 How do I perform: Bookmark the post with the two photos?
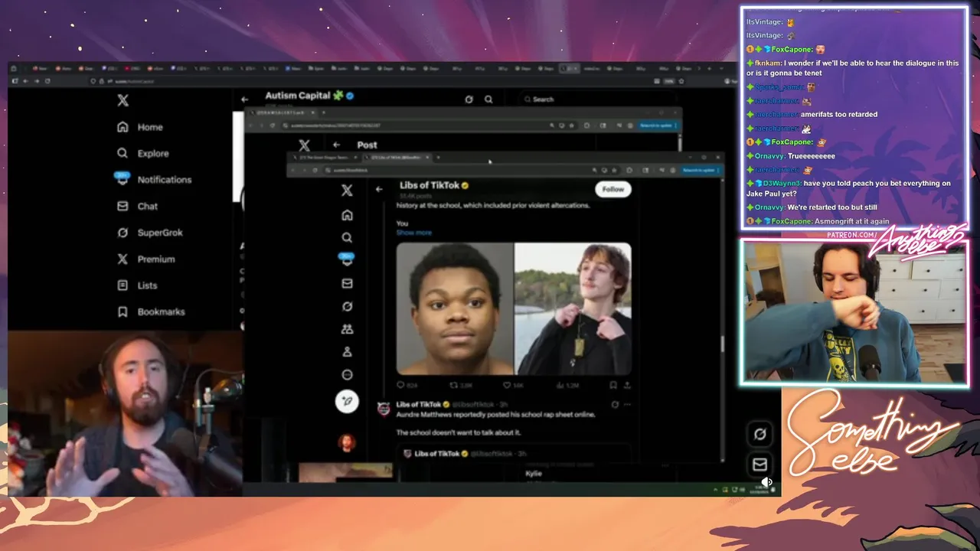tap(613, 385)
